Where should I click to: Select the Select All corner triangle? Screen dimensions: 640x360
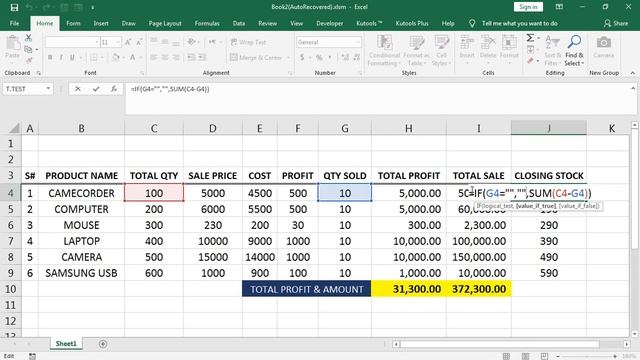pos(14,128)
